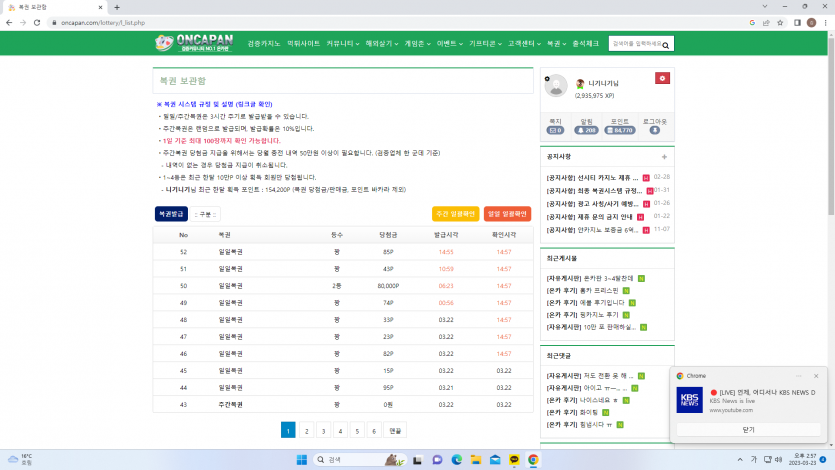Click the 일일 일괄확인 button
Image resolution: width=835 pixels, height=470 pixels.
tap(507, 214)
